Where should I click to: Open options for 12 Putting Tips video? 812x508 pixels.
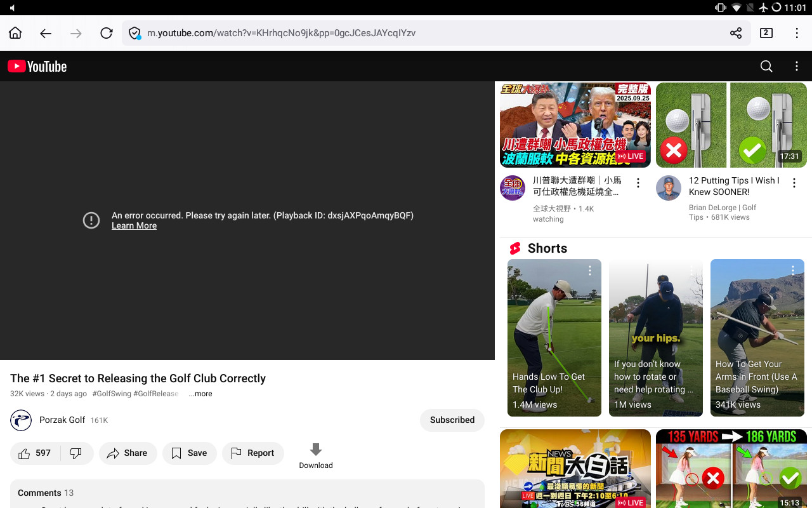tap(794, 183)
